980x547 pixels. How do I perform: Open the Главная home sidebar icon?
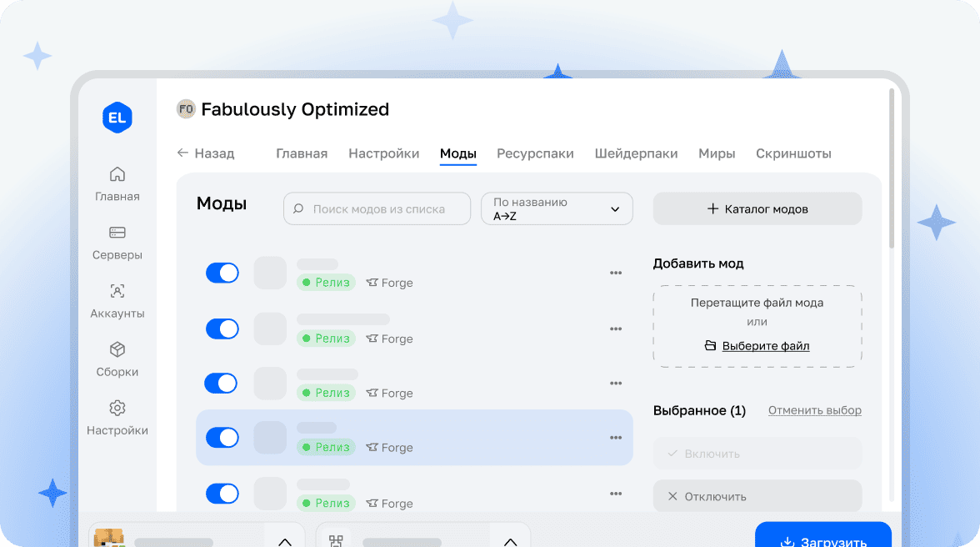pyautogui.click(x=117, y=174)
